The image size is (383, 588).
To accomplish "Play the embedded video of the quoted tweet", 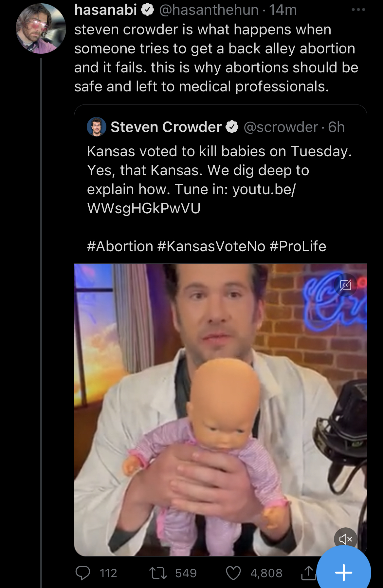I will [x=220, y=410].
